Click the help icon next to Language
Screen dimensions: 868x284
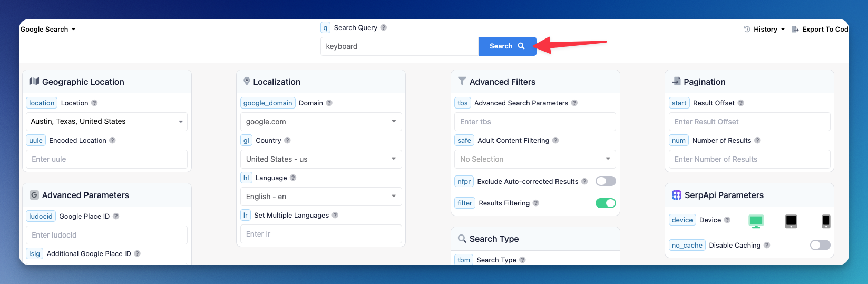(x=293, y=178)
